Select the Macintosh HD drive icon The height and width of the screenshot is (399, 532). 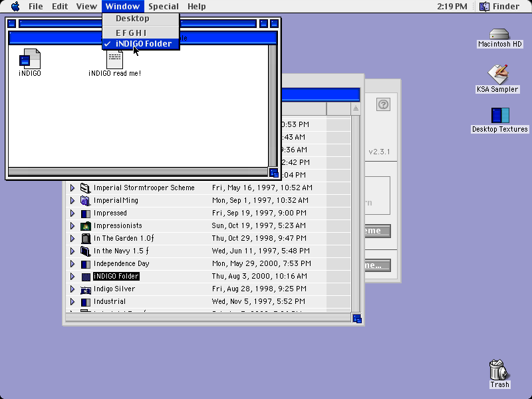(x=499, y=35)
